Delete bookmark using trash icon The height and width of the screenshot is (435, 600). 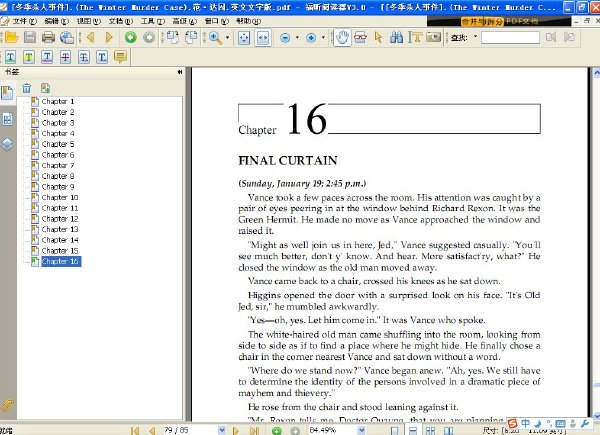coord(26,88)
